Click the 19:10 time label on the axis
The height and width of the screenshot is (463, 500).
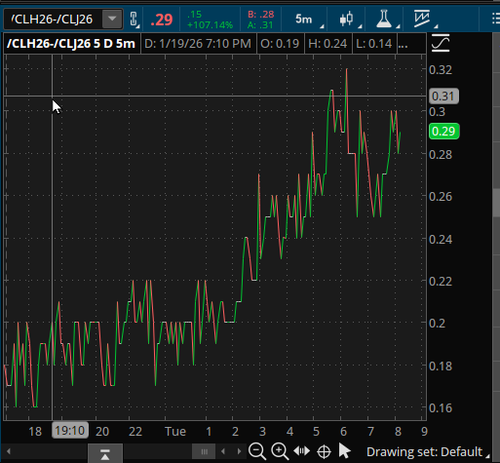(70, 430)
